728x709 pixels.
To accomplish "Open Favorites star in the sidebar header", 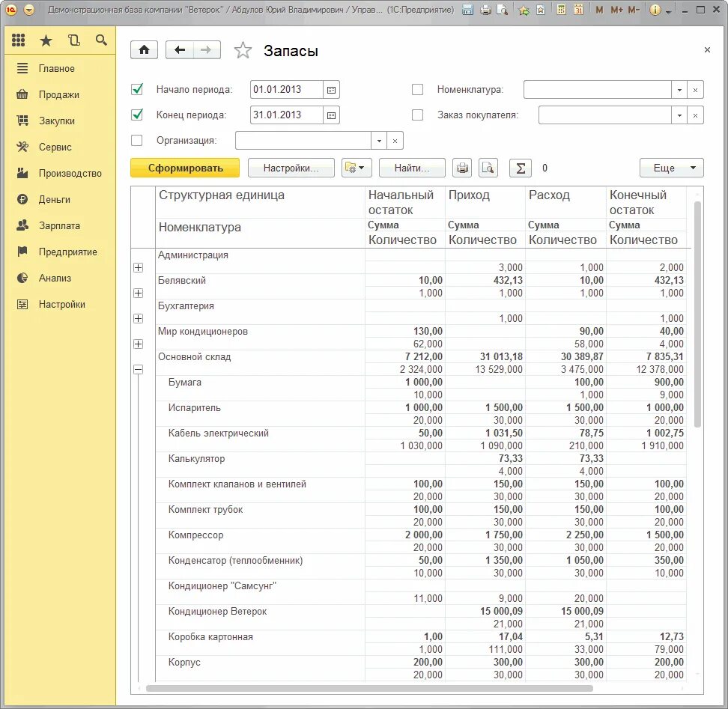I will pyautogui.click(x=46, y=41).
